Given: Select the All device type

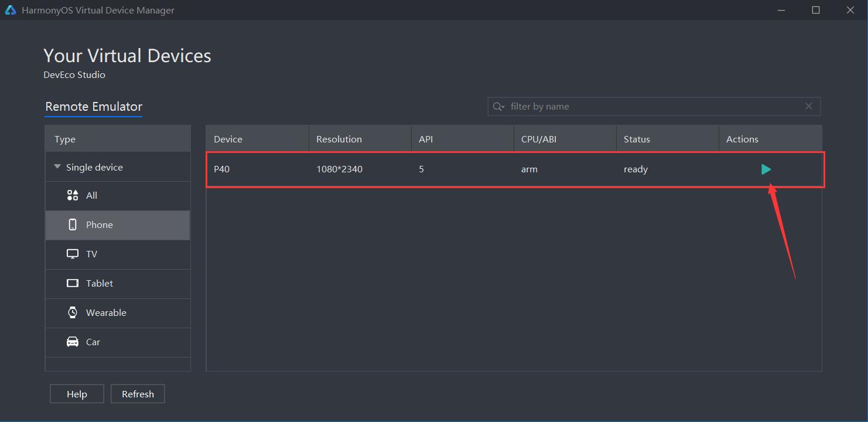Looking at the screenshot, I should point(118,196).
